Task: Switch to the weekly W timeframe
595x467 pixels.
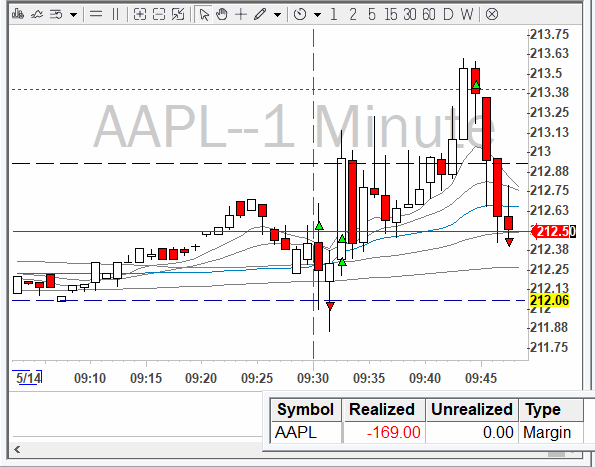Action: [467, 14]
